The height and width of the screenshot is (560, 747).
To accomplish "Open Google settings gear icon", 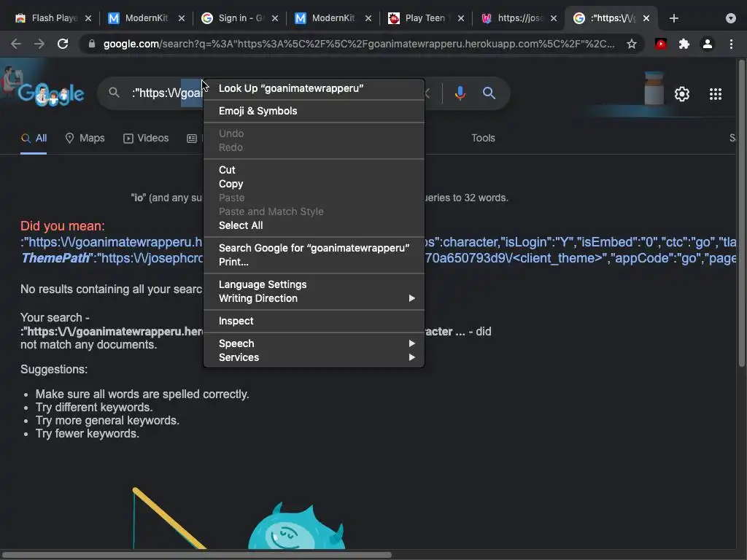I will point(682,94).
